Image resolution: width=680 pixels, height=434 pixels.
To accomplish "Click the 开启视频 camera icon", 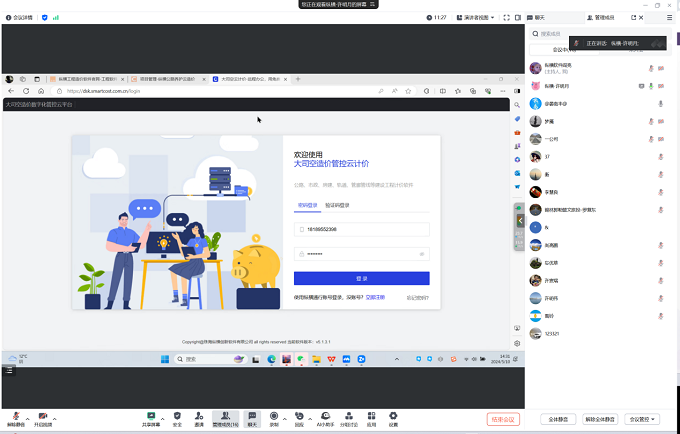I will (x=43, y=416).
